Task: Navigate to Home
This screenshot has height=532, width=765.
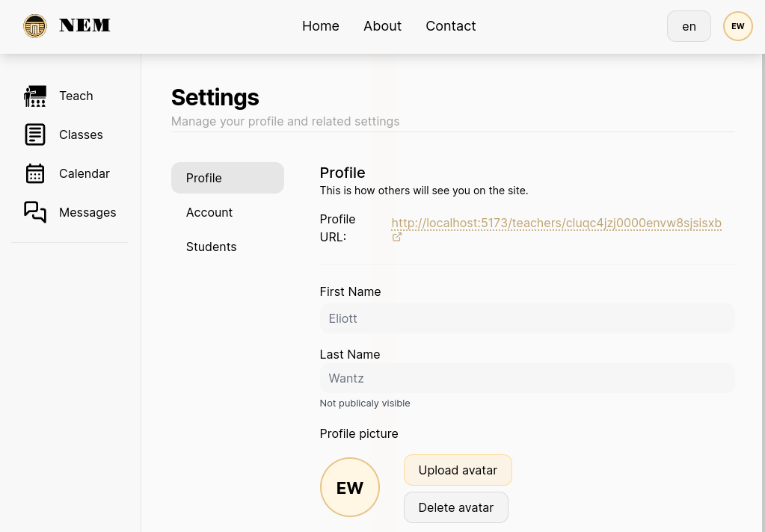Action: pos(320,25)
